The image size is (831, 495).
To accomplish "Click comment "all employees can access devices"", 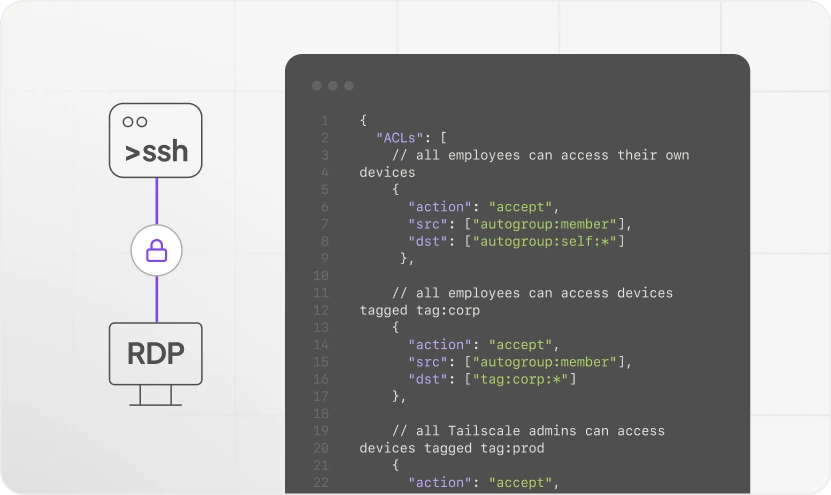I will (533, 293).
